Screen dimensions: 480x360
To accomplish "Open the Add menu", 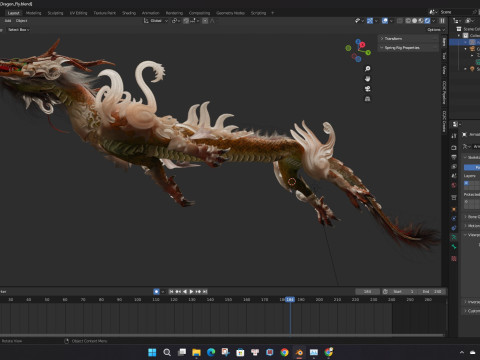I will 8,21.
